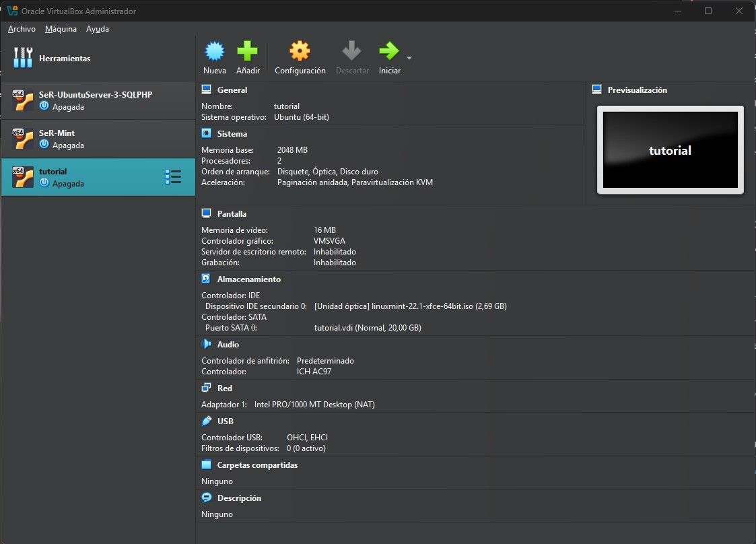Click the Almacenamiento disk icon
Screen dimensions: 756x544
(206, 278)
